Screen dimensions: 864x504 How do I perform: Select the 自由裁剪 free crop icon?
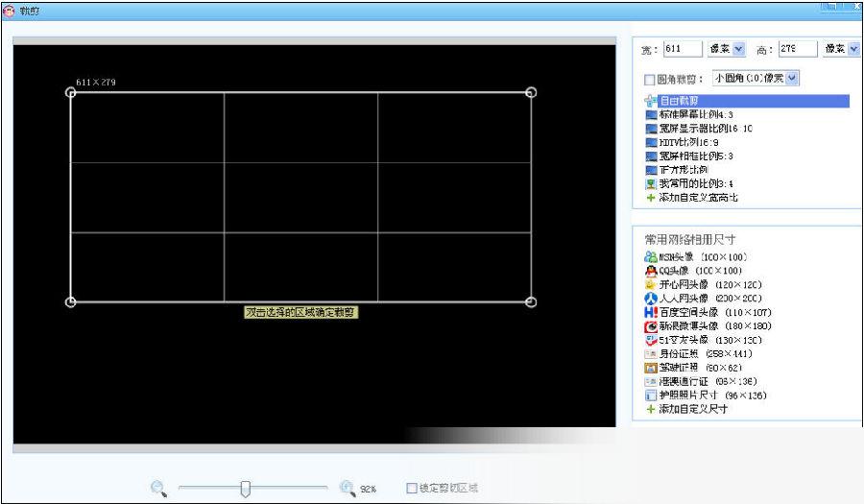click(x=651, y=101)
